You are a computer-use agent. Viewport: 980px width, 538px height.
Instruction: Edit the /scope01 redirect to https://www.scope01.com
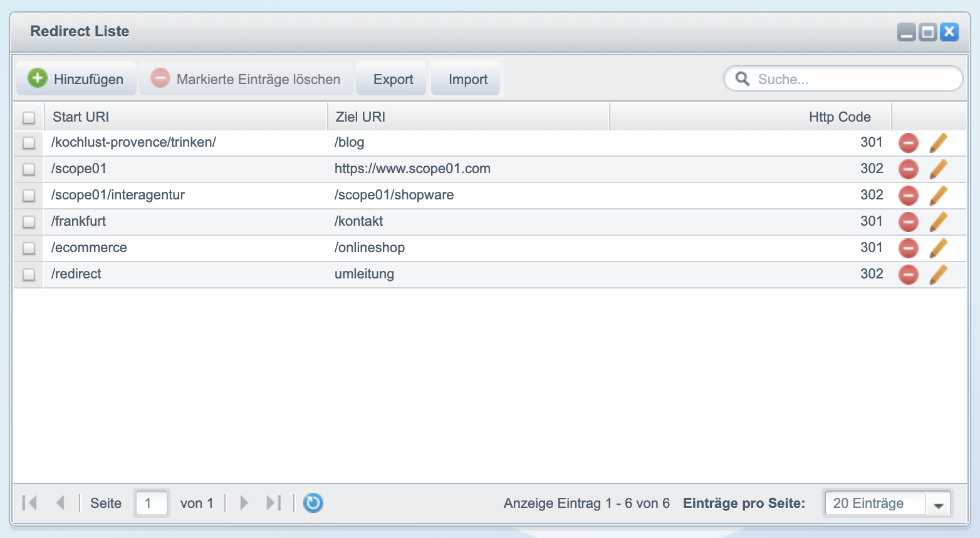coord(938,169)
